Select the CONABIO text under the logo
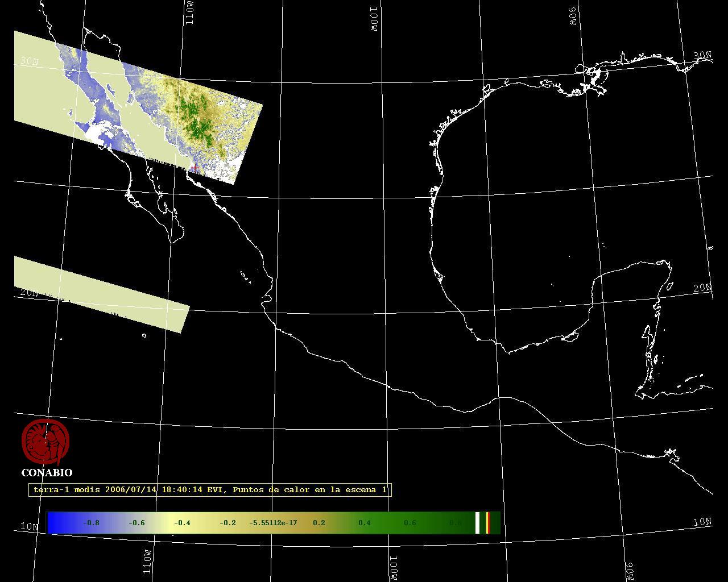728x582 pixels. (47, 473)
